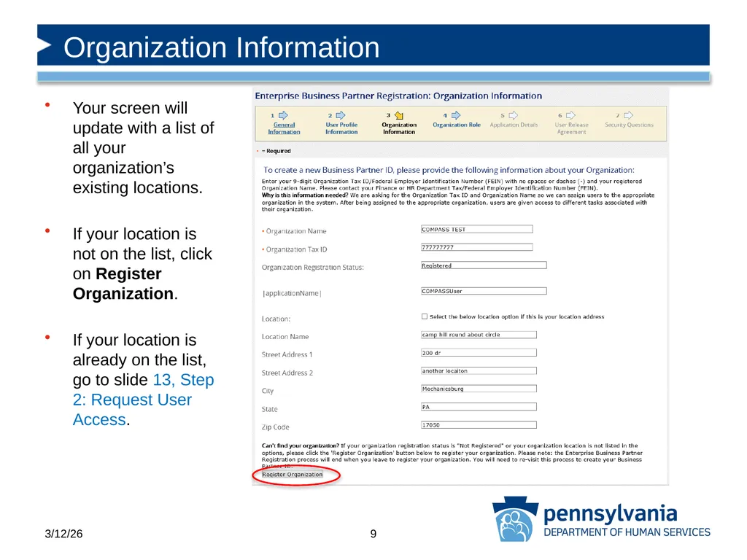Click the 'Organization Information' slide title

click(222, 47)
